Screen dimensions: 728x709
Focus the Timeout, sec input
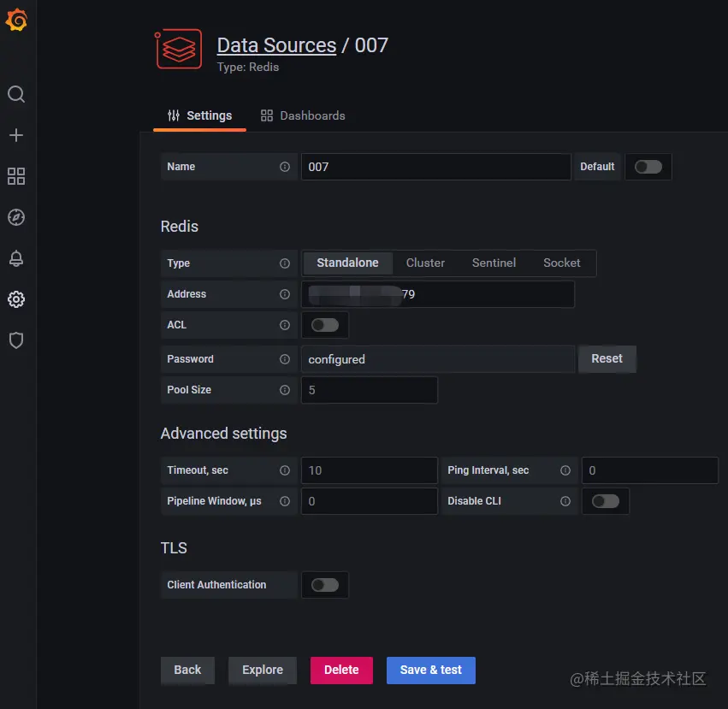tap(369, 470)
